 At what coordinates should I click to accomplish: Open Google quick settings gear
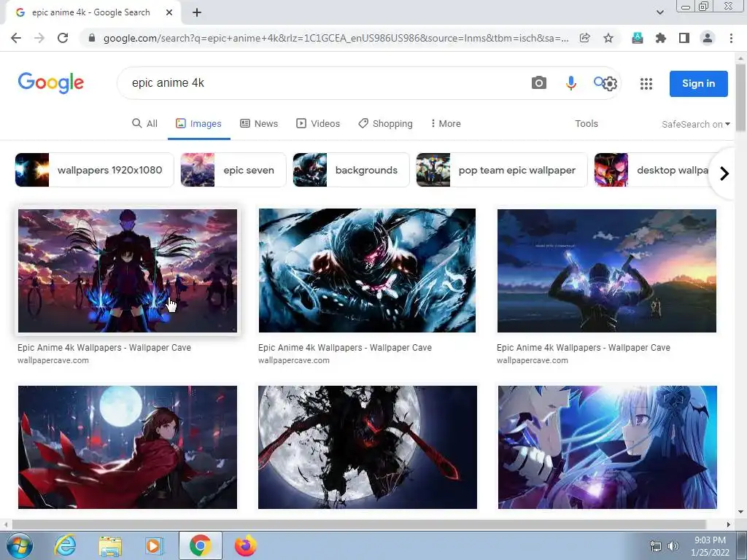tap(611, 85)
